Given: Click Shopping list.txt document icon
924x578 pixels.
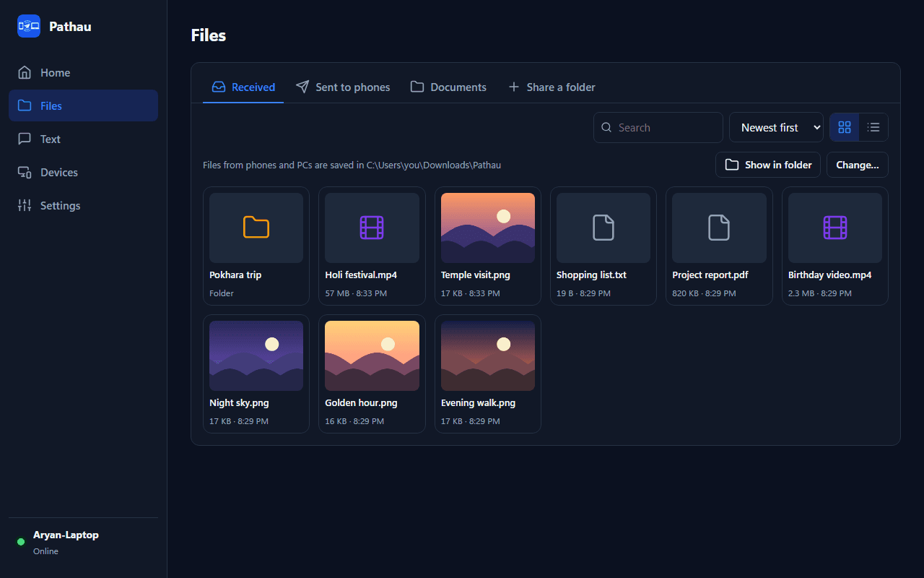Looking at the screenshot, I should tap(603, 228).
